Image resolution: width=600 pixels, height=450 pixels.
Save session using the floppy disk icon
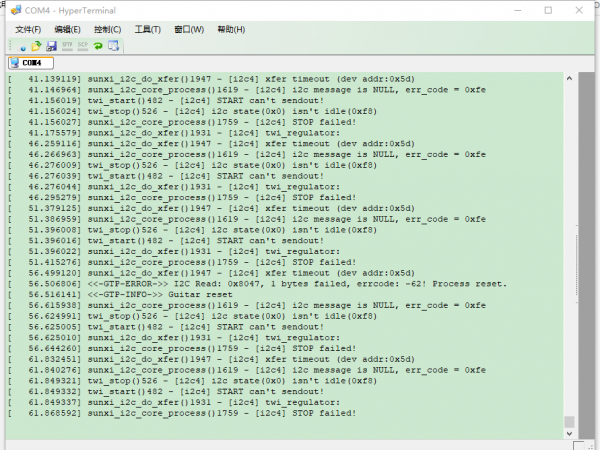click(x=52, y=46)
